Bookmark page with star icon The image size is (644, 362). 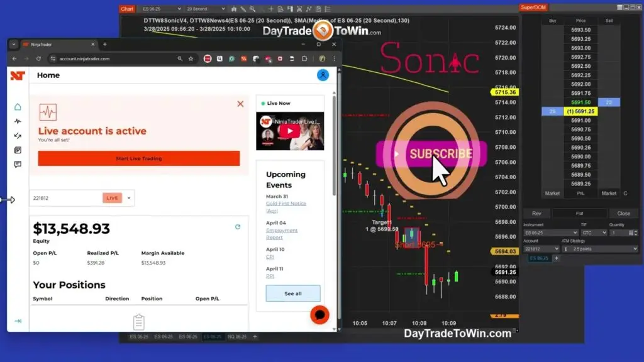[191, 58]
